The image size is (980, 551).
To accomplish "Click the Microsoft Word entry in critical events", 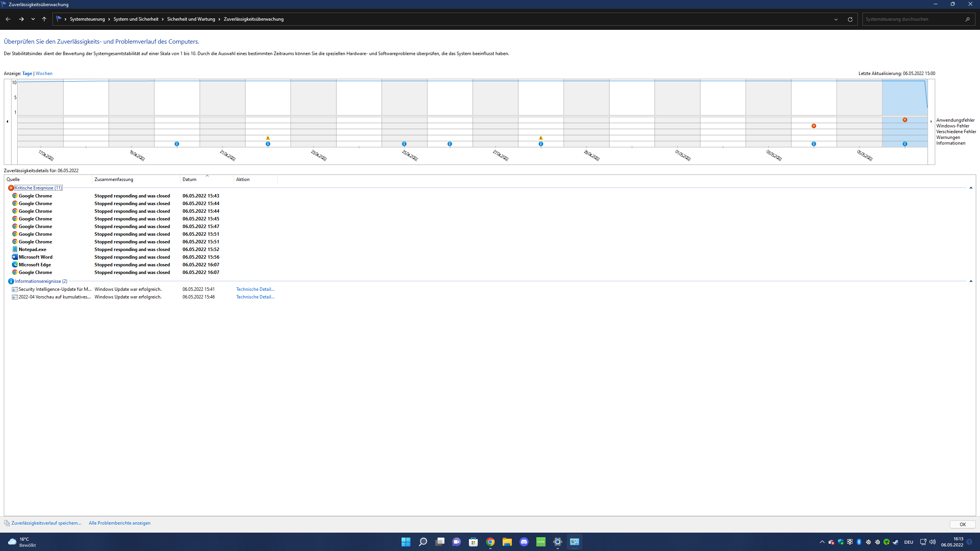I will click(36, 257).
